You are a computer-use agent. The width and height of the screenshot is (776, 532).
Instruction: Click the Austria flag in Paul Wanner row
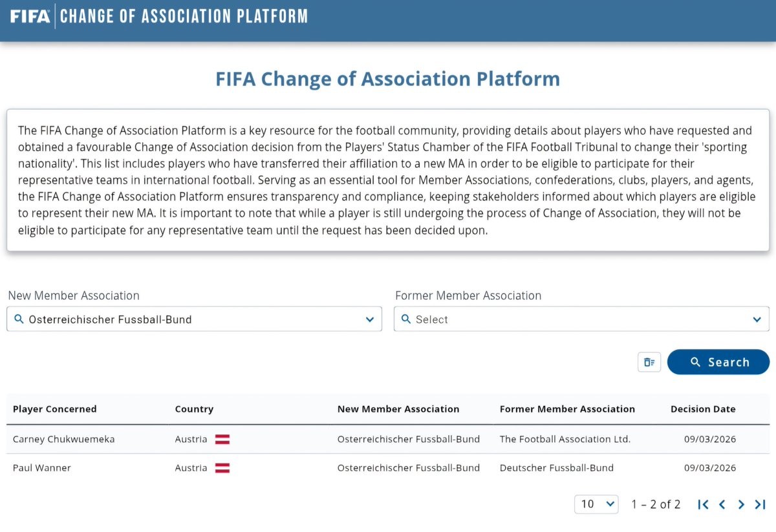coord(222,468)
